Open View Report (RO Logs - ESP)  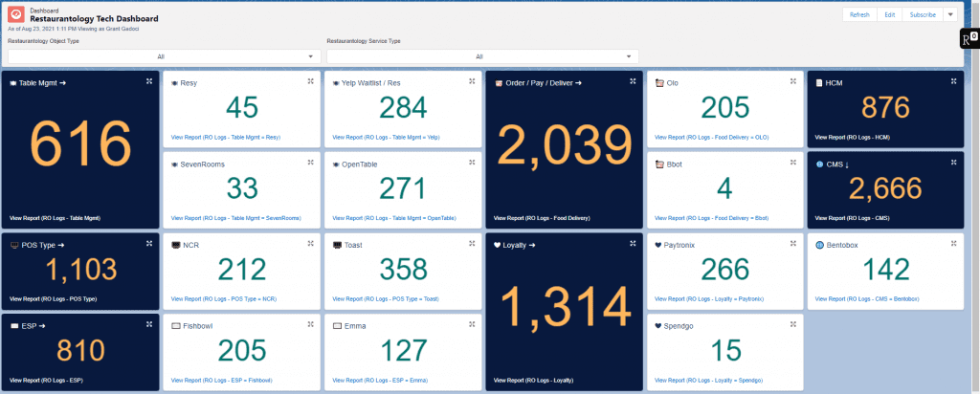[46, 380]
